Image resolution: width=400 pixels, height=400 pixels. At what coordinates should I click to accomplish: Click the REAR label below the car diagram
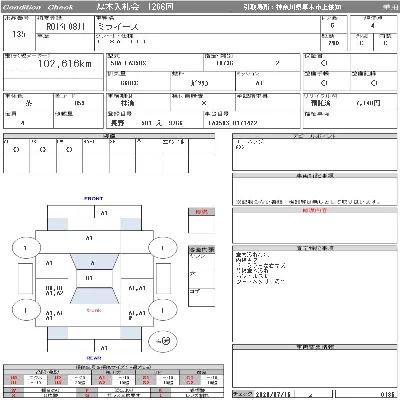[x=94, y=358]
